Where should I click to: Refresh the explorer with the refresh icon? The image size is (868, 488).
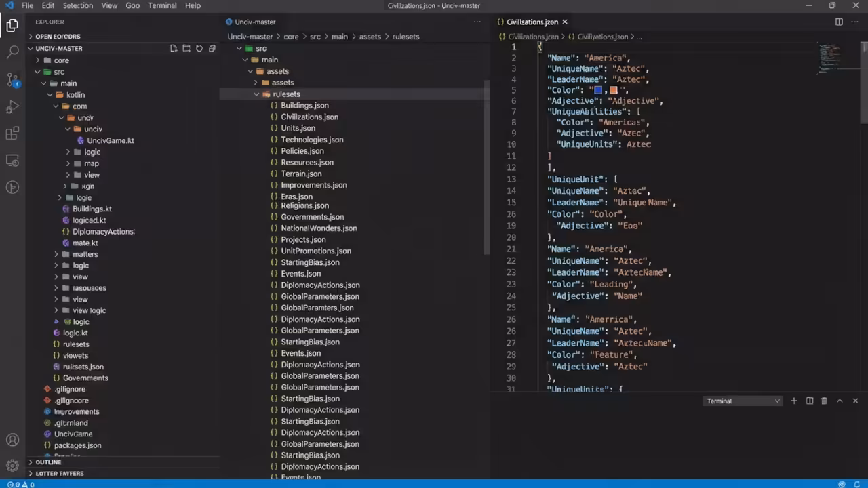click(x=199, y=49)
